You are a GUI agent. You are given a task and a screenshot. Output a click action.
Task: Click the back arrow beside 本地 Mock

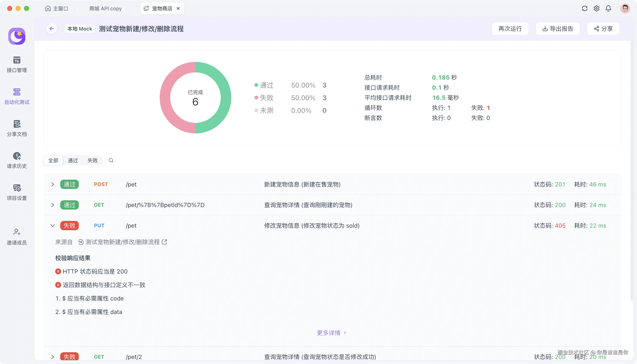(x=52, y=29)
